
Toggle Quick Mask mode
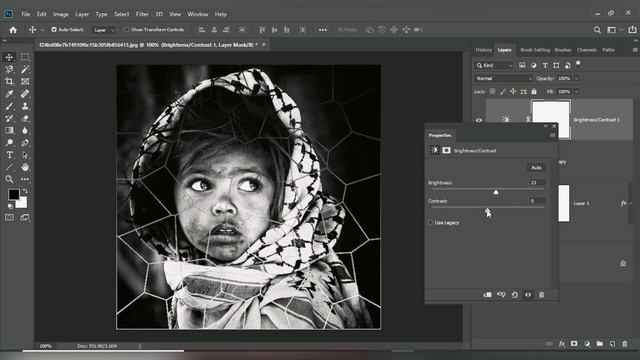point(9,218)
